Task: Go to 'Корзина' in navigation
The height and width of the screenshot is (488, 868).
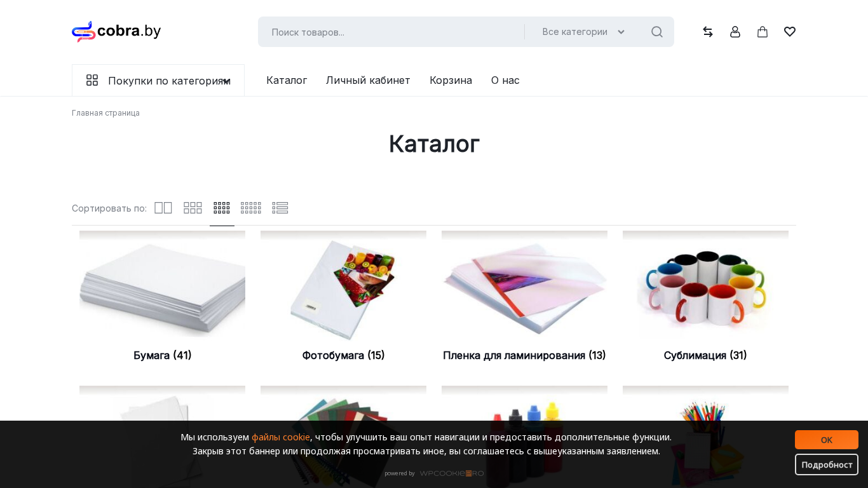Action: [451, 80]
